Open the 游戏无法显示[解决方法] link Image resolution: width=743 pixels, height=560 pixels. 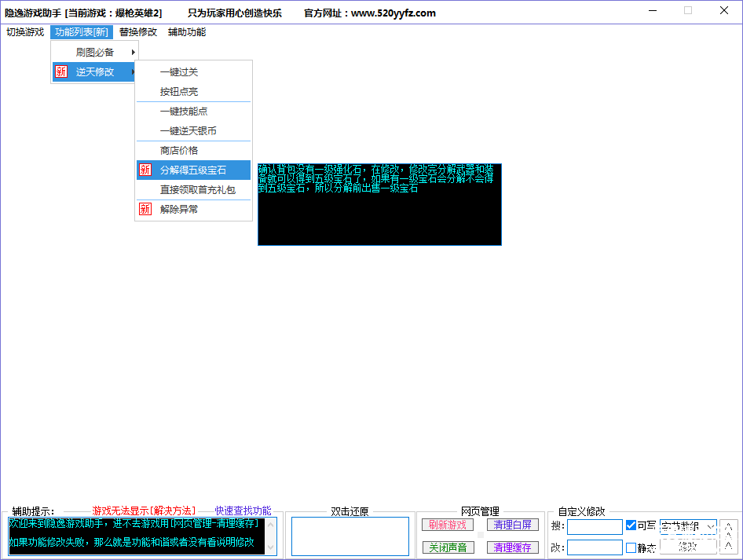point(144,511)
